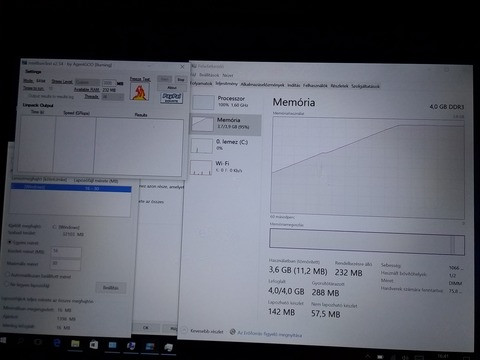Launch Edge browser from taskbar

[56, 342]
